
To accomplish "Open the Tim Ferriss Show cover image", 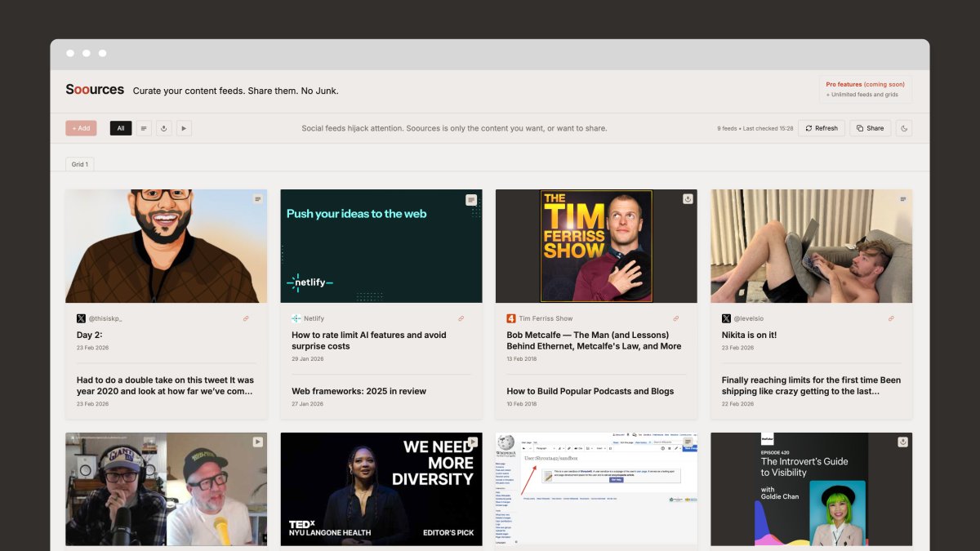I will tap(596, 247).
